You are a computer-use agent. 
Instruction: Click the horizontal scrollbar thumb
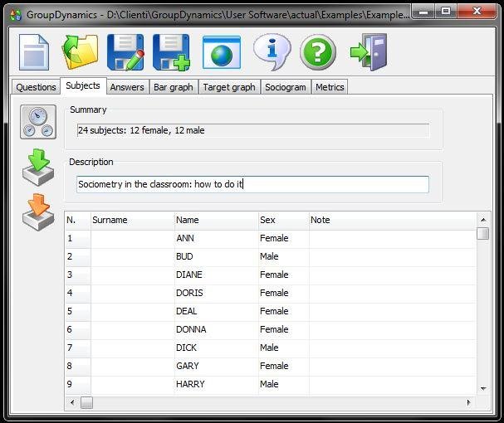[x=86, y=402]
